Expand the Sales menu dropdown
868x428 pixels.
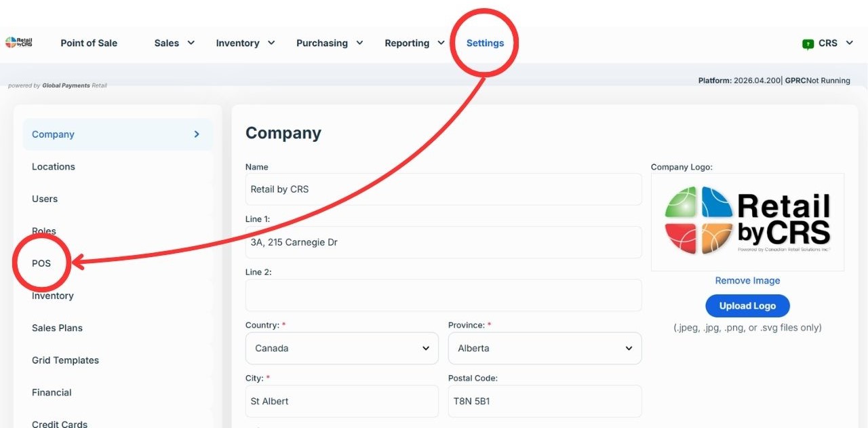click(x=174, y=43)
